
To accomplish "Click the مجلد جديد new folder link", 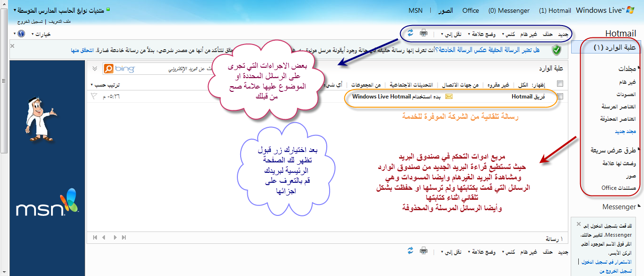I will tap(626, 131).
